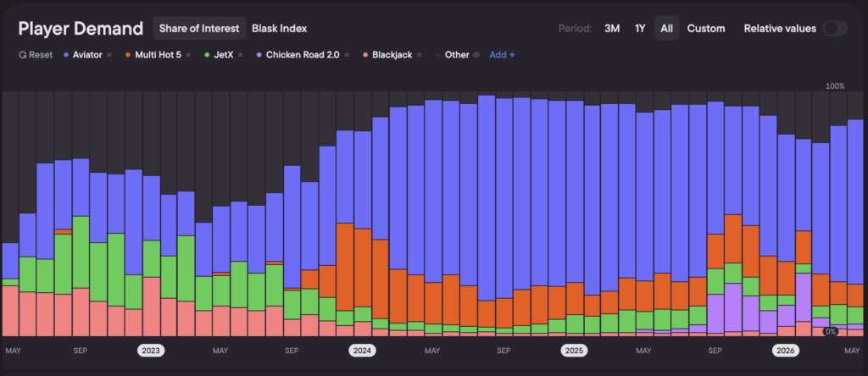Jump to the 2024 timeline marker
Screen dimensions: 868x376
tap(362, 351)
